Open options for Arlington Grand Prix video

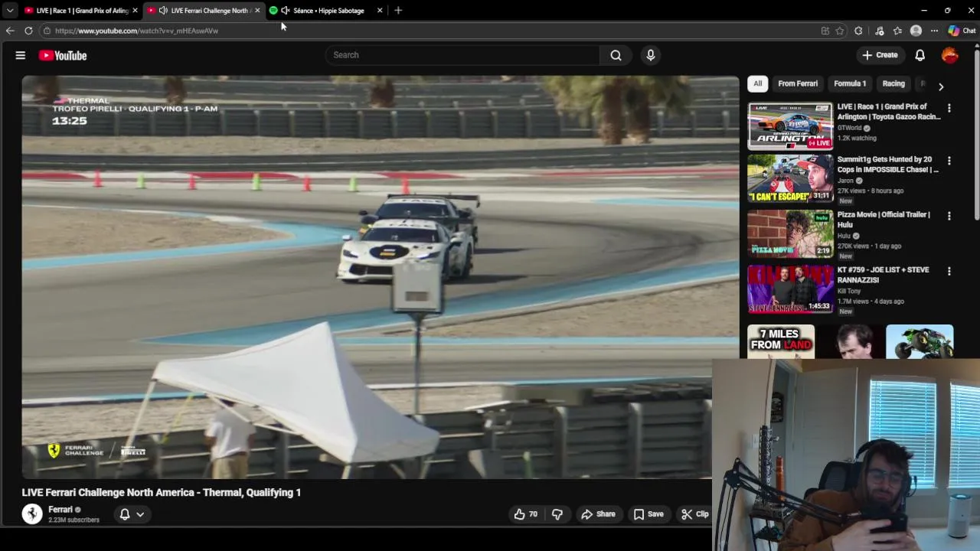coord(949,109)
